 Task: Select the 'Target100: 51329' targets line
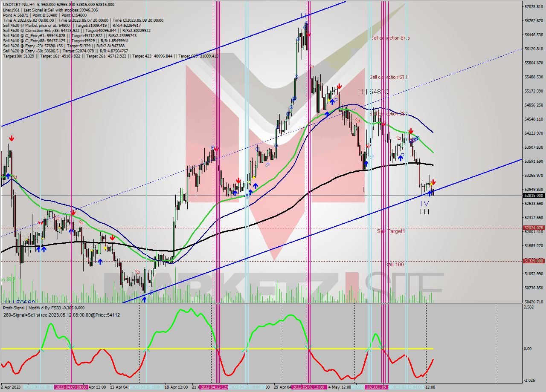point(110,56)
